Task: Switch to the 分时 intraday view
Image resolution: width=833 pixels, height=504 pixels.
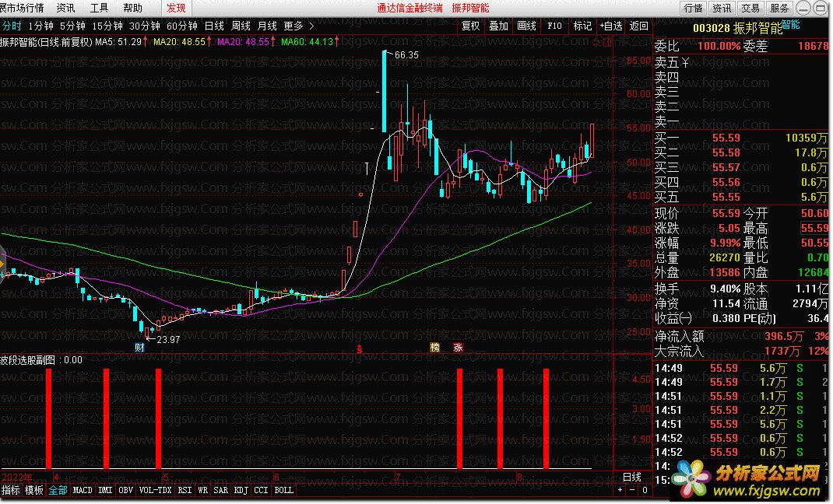Action: pyautogui.click(x=12, y=26)
